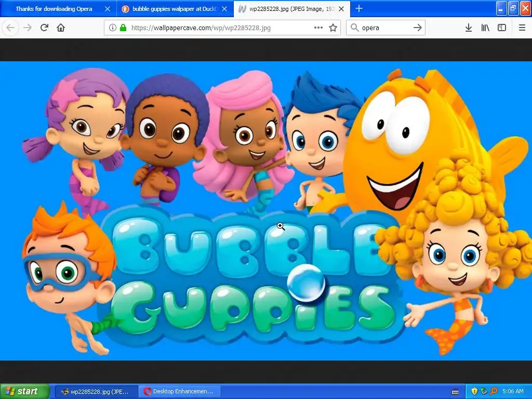Click the on-screen keyboard taskbar icon
Screen dimensions: 532x399
point(455,392)
